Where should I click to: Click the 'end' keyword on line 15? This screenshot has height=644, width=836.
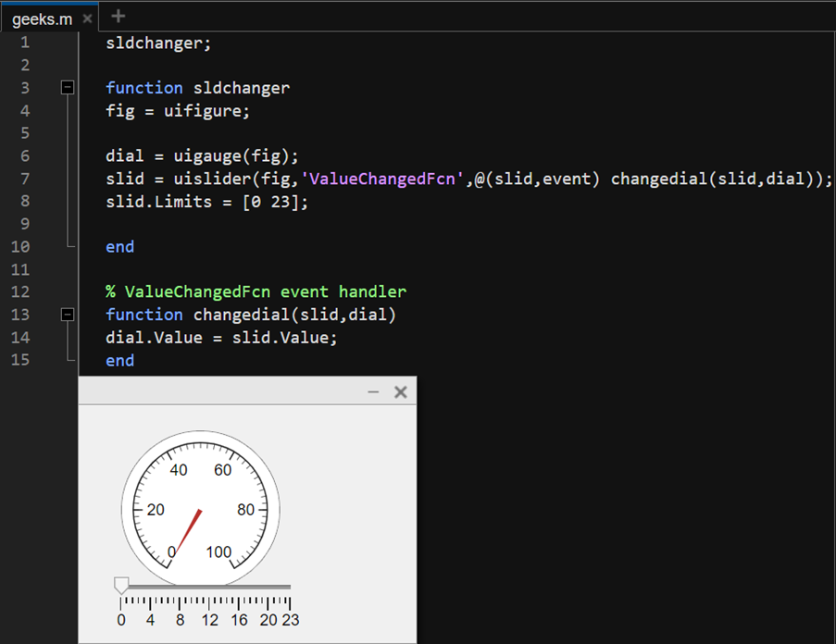tap(120, 361)
